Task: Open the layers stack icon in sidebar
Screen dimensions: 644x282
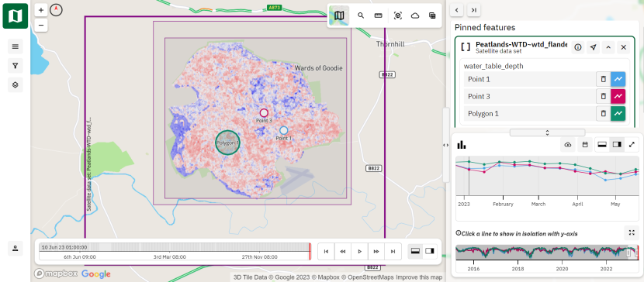Action: (16, 85)
